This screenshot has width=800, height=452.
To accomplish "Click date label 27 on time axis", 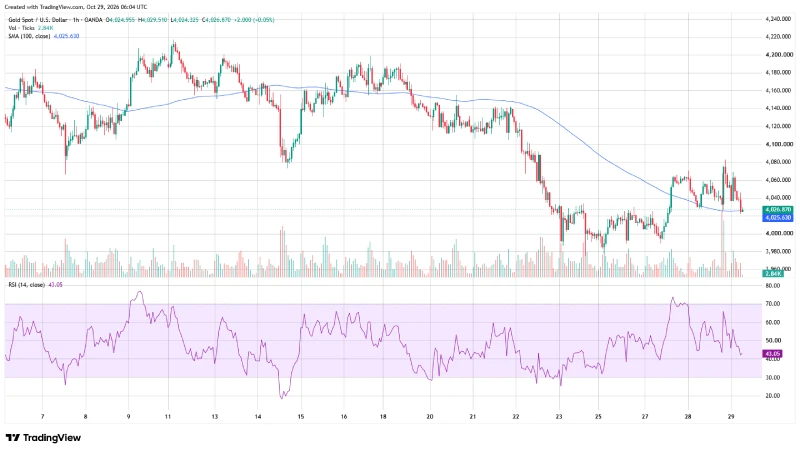I will (x=645, y=417).
